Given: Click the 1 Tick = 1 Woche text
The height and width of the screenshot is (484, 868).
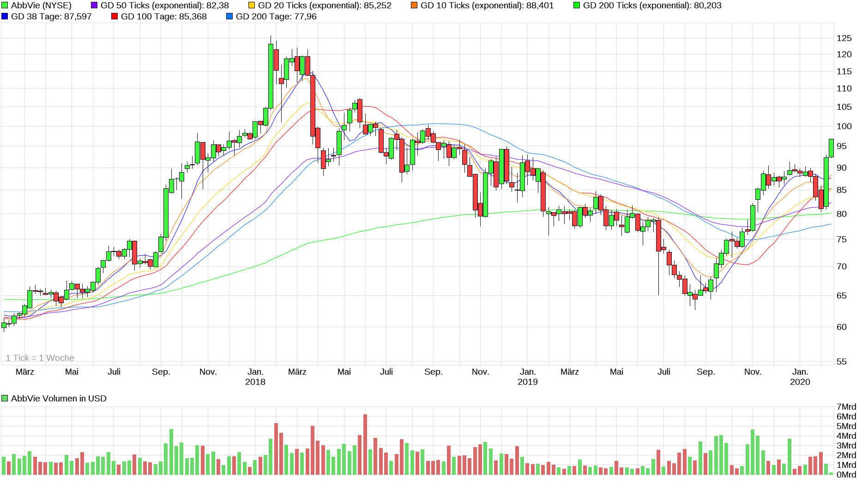Looking at the screenshot, I should pos(40,358).
